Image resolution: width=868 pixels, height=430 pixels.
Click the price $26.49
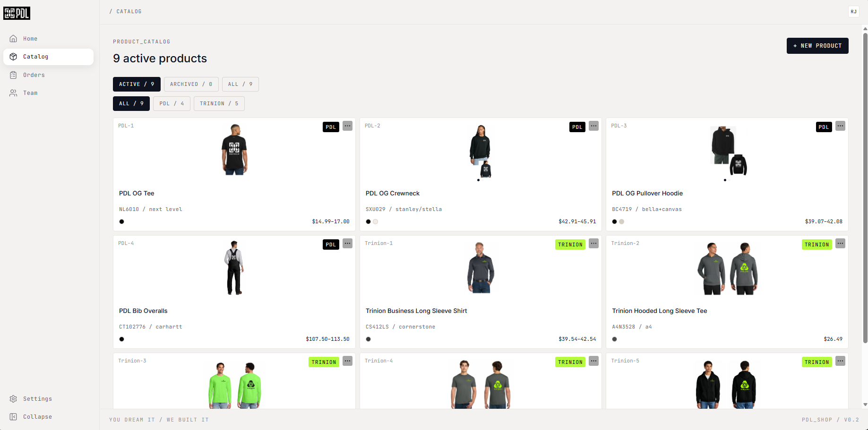(x=833, y=339)
